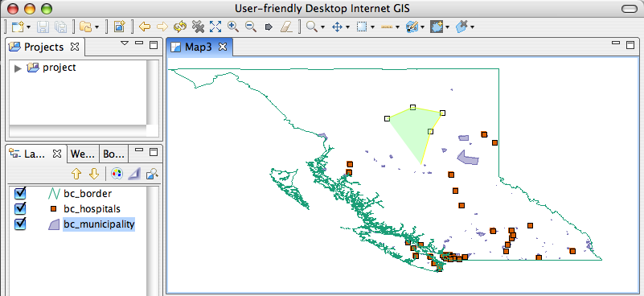Screen dimensions: 644x296
Task: Open the layer style palette icon
Action: tap(117, 174)
